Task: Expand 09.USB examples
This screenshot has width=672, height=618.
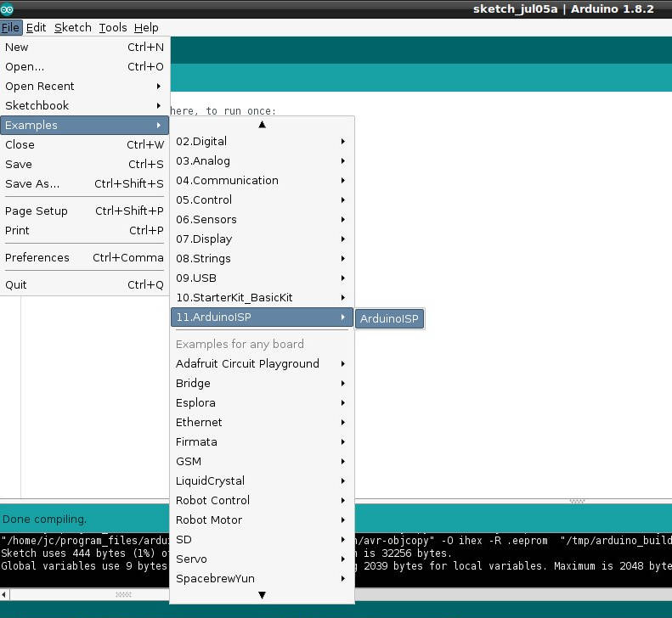Action: click(x=262, y=278)
